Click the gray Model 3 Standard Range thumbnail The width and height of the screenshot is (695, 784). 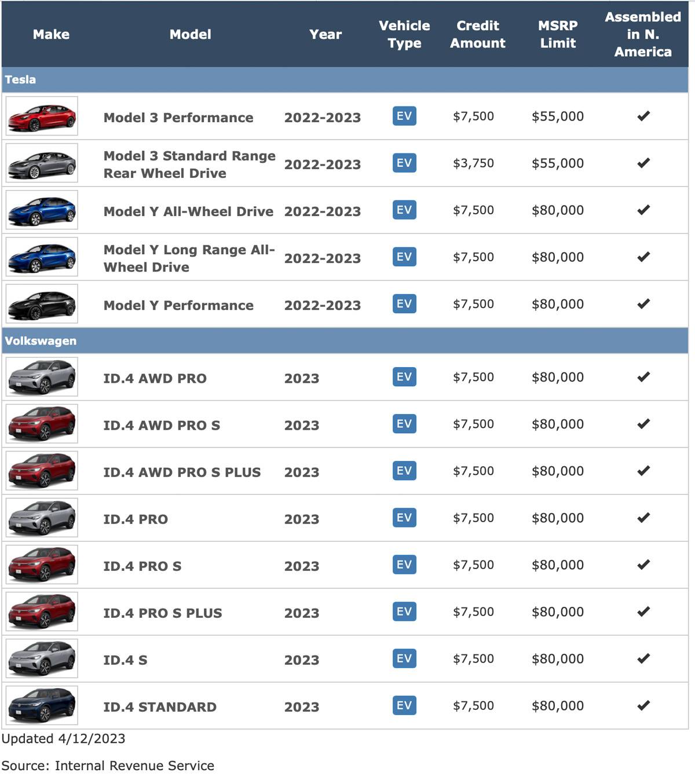(x=42, y=163)
